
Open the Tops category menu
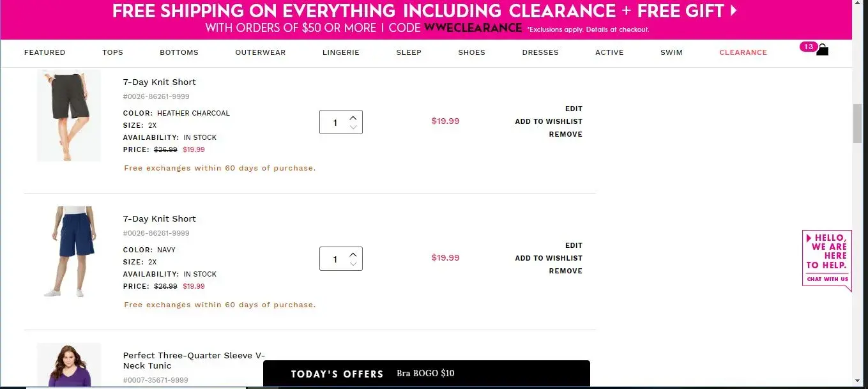coord(112,52)
